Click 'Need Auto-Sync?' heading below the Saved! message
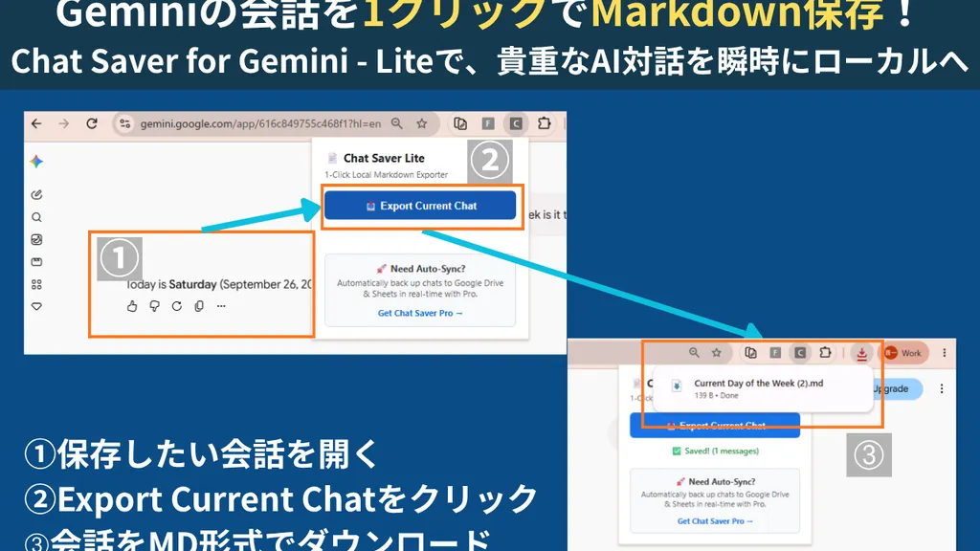980x551 pixels. coord(722,482)
